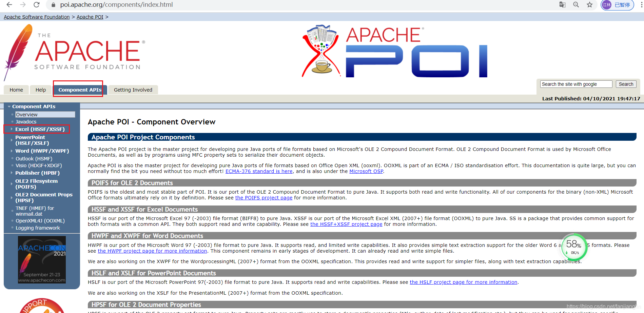
Task: Click the 'HPSF for OLE 2 Document Properties' heading
Action: point(362,305)
